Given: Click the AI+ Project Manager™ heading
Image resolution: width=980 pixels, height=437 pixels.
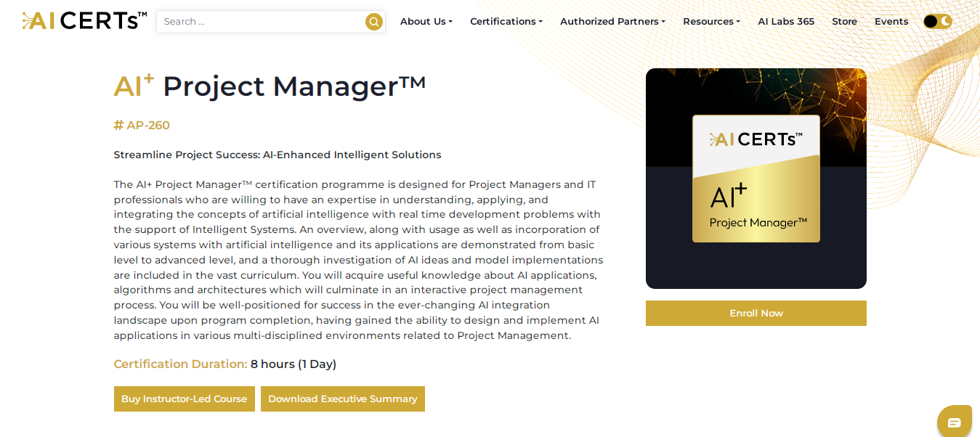Looking at the screenshot, I should pyautogui.click(x=270, y=86).
